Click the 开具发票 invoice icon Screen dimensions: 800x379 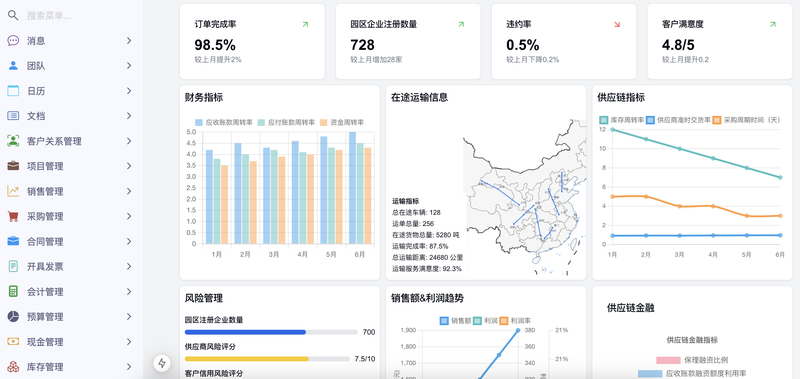click(13, 266)
